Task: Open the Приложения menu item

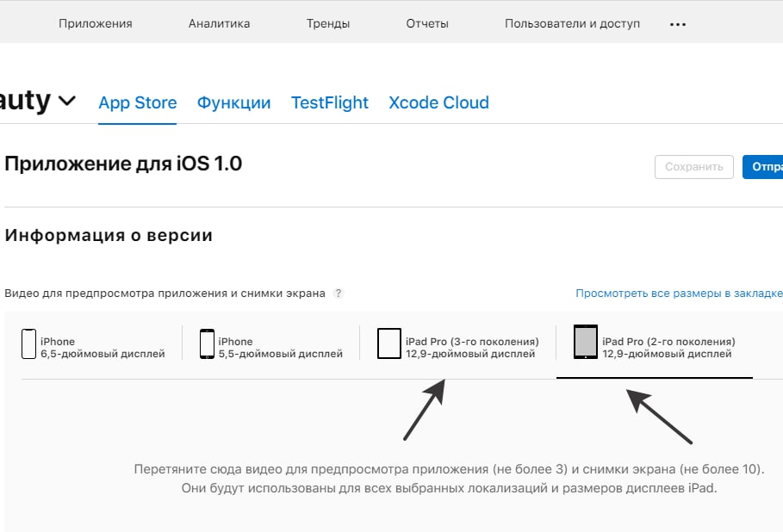Action: tap(96, 23)
